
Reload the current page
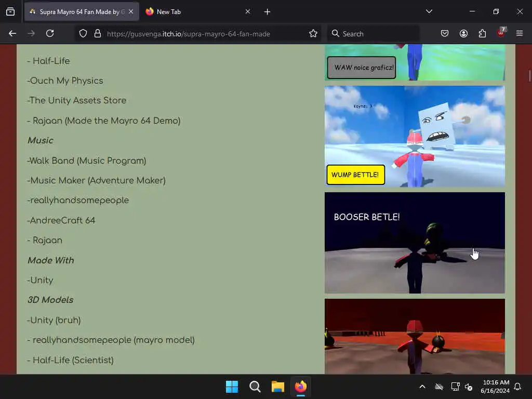tap(50, 34)
